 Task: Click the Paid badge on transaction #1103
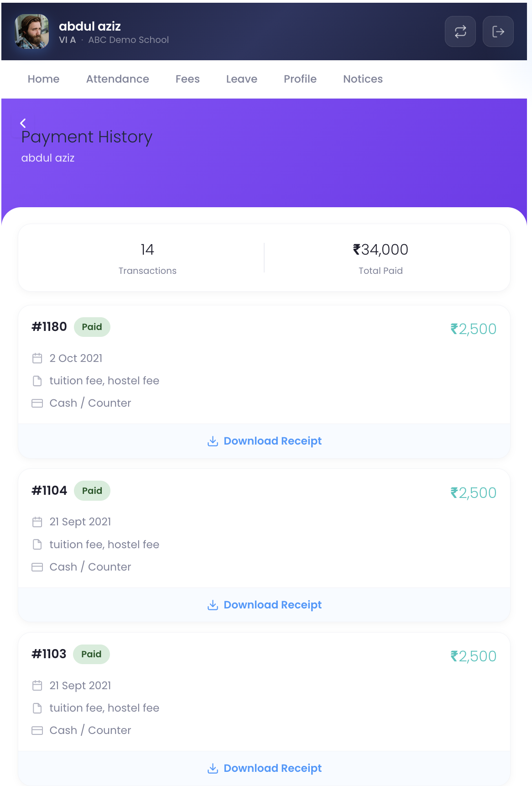(91, 654)
